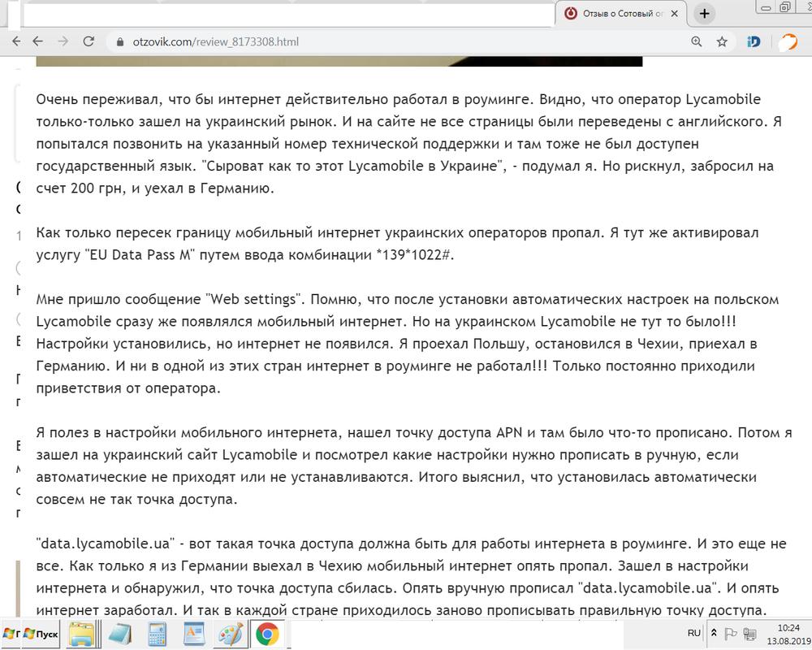812x650 pixels.
Task: Click the line 'счет 200 грн, и уехал в Германию.'
Action: coord(155,188)
